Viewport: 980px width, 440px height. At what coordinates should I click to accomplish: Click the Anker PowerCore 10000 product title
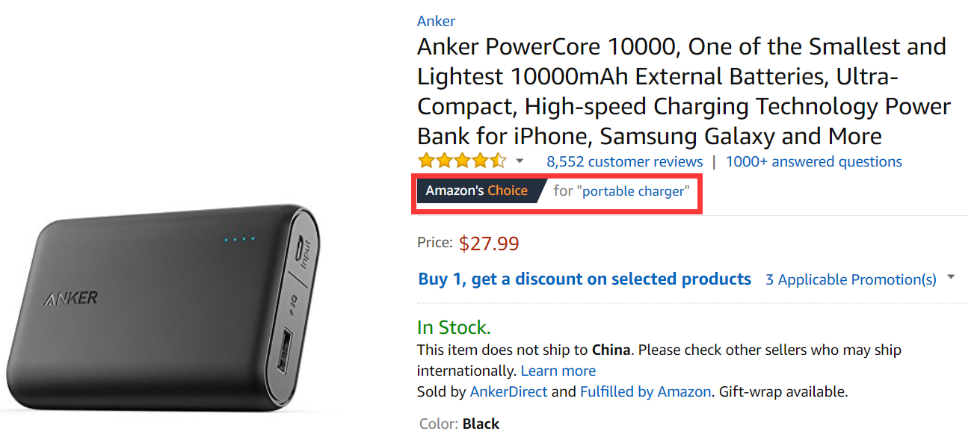point(683,91)
